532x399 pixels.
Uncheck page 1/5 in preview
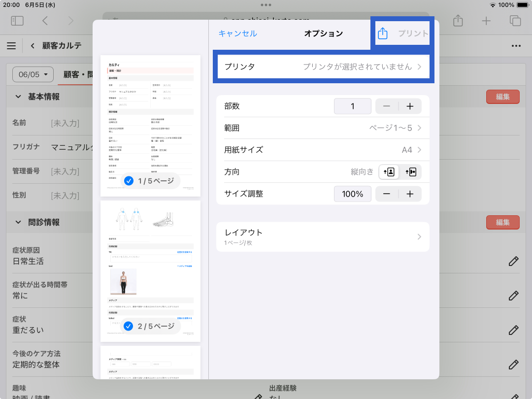(129, 181)
